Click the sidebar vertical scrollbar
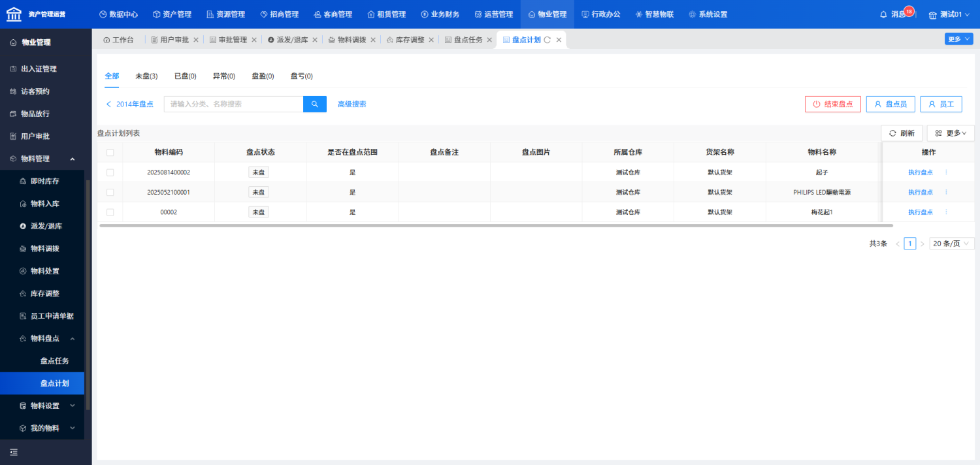The height and width of the screenshot is (465, 980). 88,294
